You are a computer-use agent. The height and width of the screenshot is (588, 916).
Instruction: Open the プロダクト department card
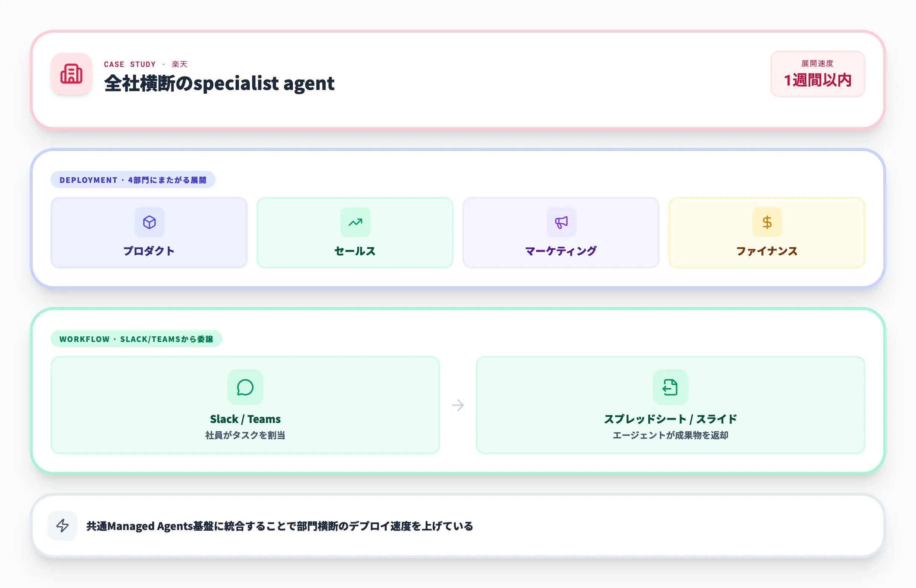coord(149,232)
